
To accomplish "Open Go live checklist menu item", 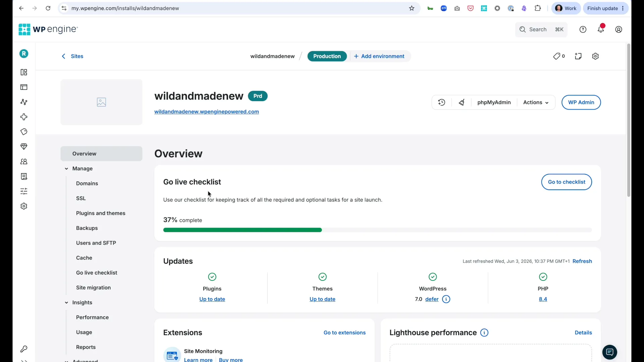I will point(97,273).
